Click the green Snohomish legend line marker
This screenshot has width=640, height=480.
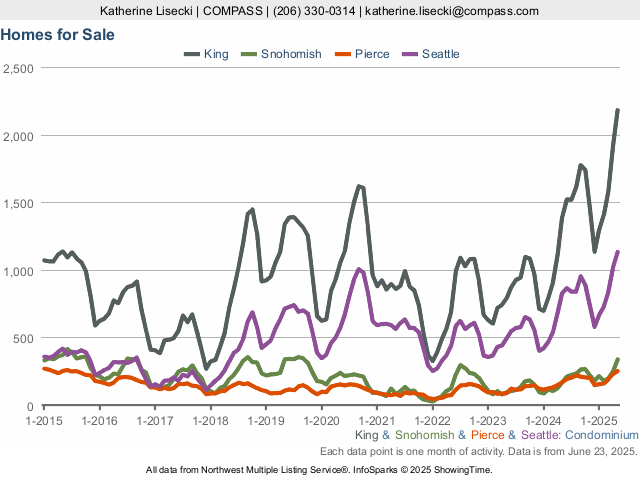coord(249,54)
